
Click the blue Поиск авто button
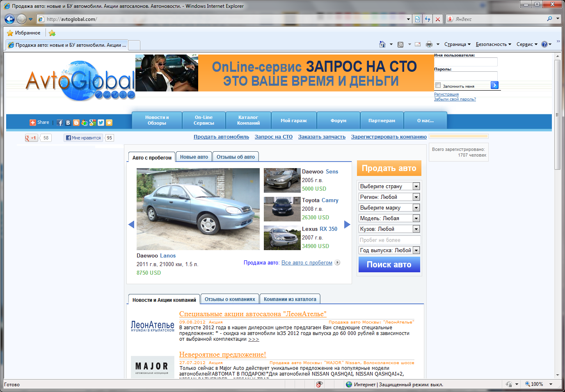click(x=389, y=264)
